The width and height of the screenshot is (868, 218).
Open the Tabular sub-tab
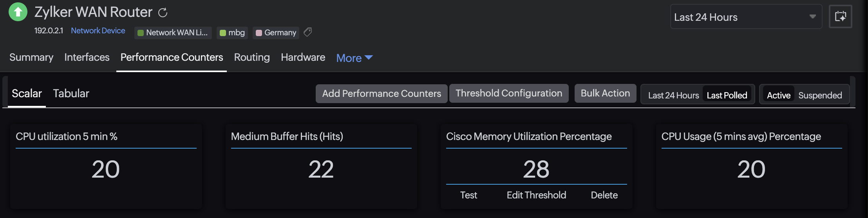[71, 93]
